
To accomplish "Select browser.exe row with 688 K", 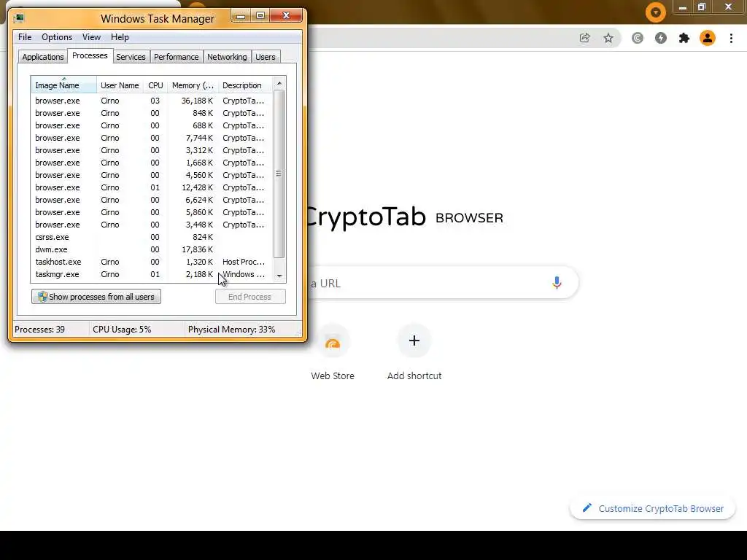I will [152, 125].
